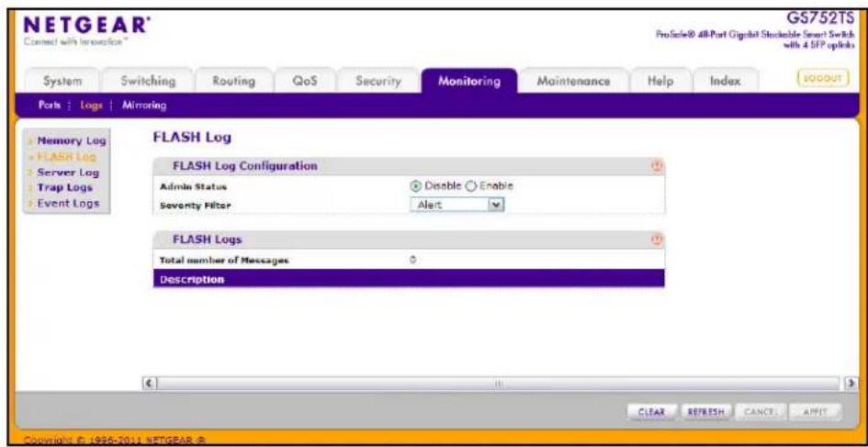The height and width of the screenshot is (447, 868).
Task: Click the NETGEAR copyright footer text
Action: pyautogui.click(x=116, y=441)
